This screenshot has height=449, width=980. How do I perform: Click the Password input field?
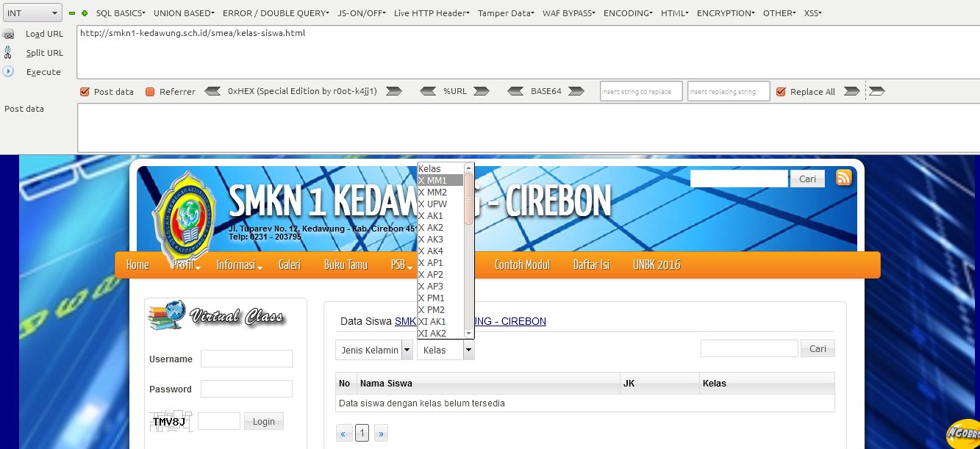(246, 389)
